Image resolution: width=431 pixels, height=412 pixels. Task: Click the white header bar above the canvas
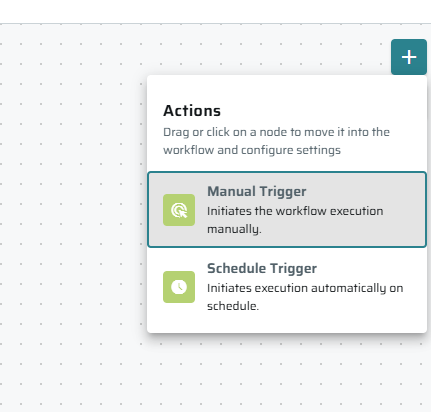(x=215, y=11)
